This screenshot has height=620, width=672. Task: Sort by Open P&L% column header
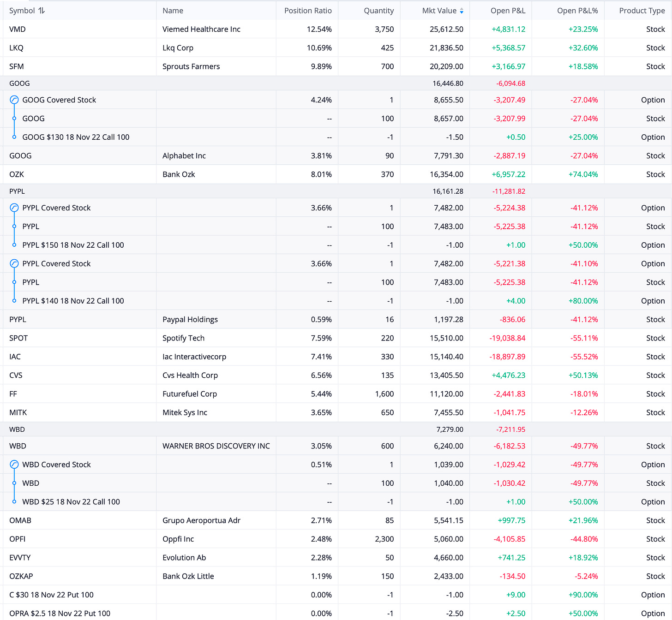point(577,11)
